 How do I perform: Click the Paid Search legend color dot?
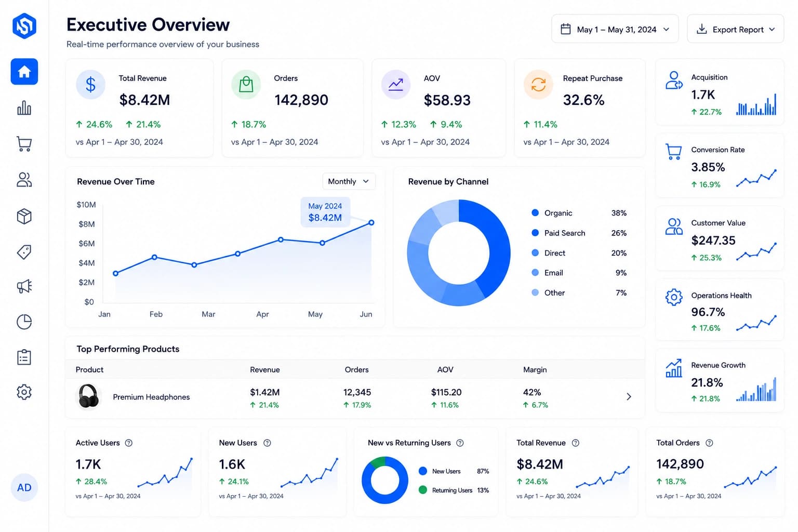coord(535,233)
